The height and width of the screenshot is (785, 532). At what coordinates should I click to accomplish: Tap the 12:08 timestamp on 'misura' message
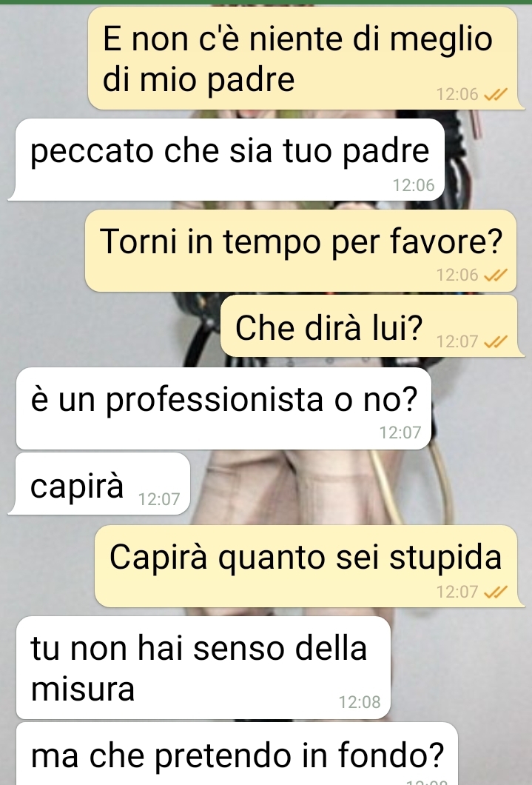[x=360, y=702]
